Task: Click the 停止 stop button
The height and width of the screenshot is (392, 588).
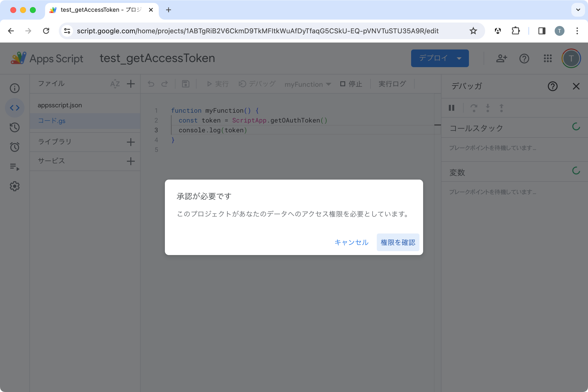Action: click(x=351, y=84)
